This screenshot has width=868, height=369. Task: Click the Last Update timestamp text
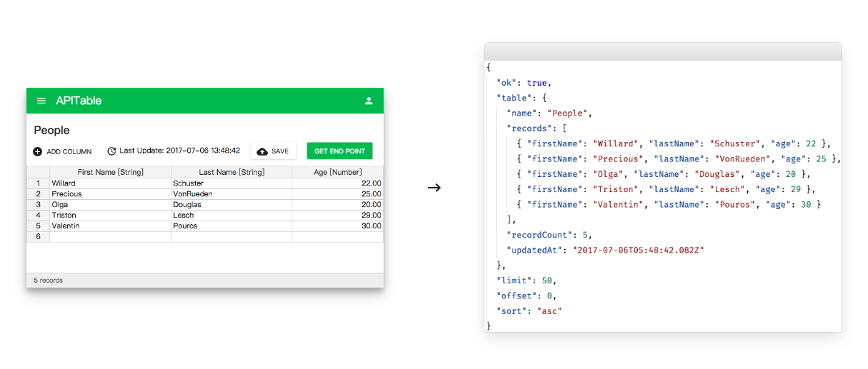179,151
